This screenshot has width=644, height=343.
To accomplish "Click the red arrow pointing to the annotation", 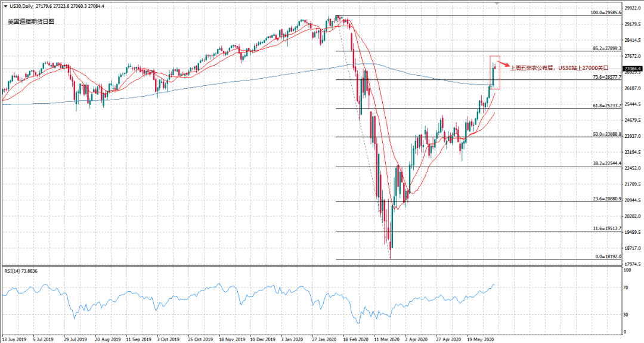I will [503, 64].
